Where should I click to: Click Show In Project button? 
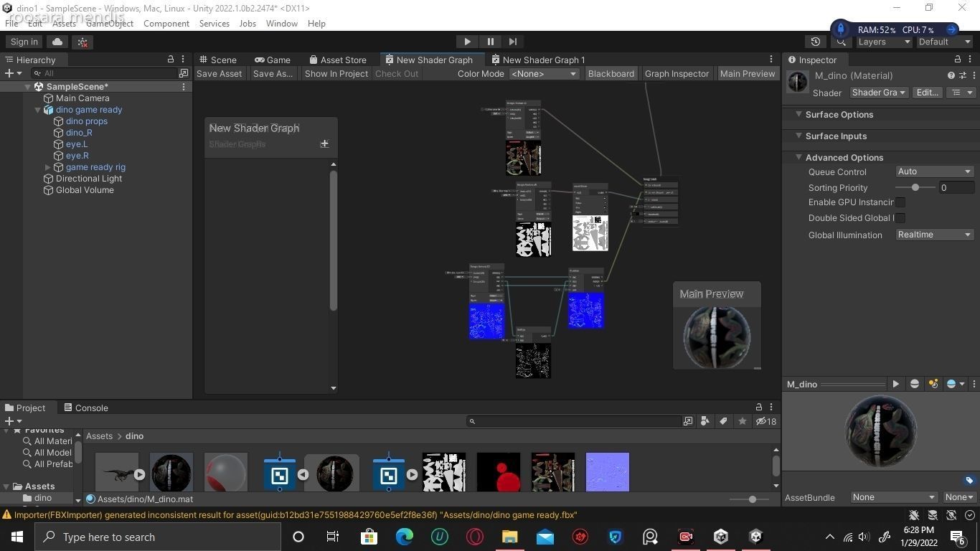pyautogui.click(x=336, y=74)
